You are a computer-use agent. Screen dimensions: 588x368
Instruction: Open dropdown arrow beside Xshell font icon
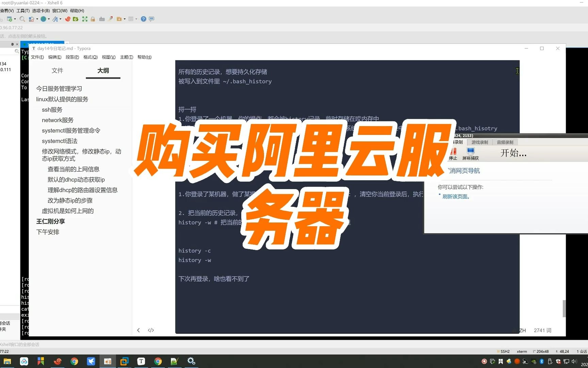point(61,19)
